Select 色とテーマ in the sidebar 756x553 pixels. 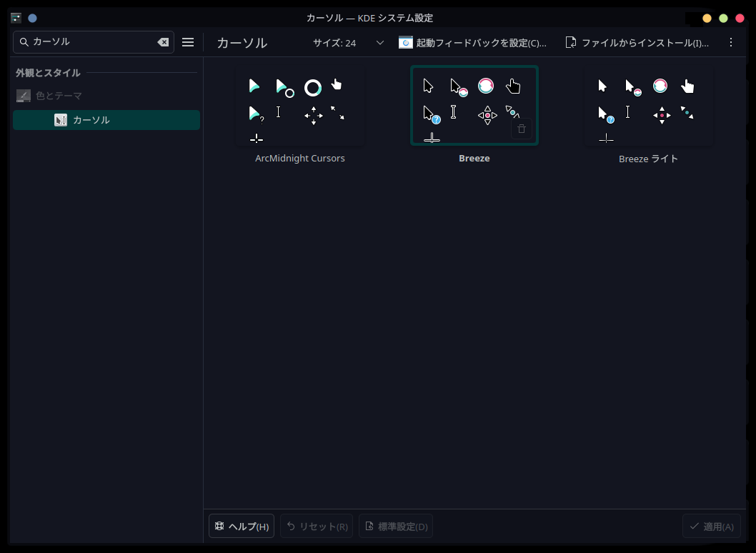pos(106,96)
